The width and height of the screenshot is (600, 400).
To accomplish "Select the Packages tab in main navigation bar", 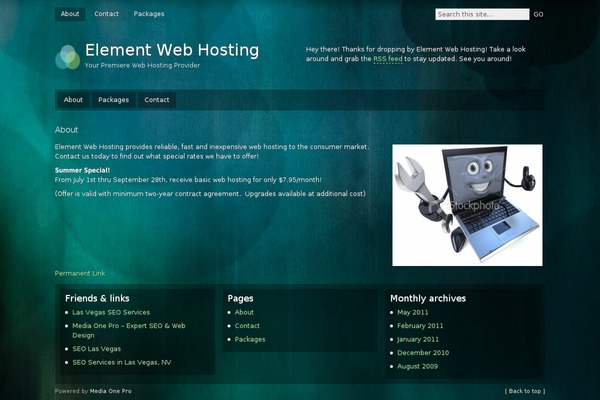I will pyautogui.click(x=114, y=100).
